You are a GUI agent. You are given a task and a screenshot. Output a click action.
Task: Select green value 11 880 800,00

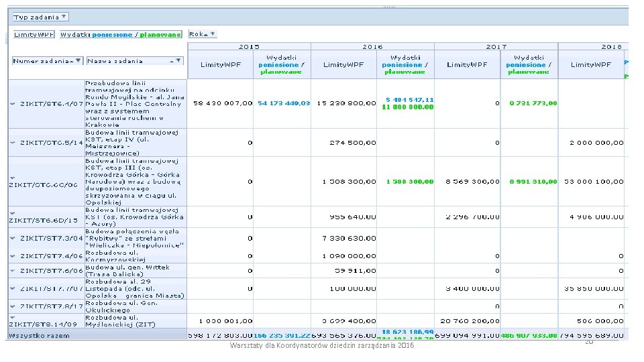point(407,107)
